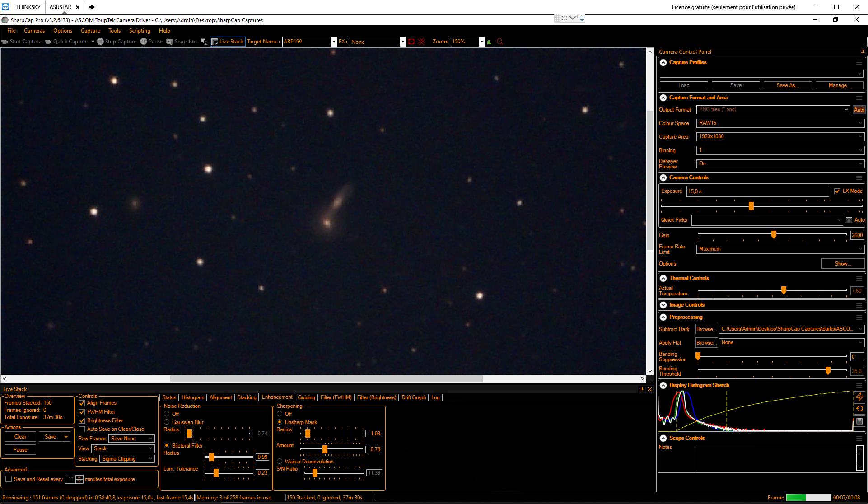Toggle the FWHM Filter checkbox
This screenshot has height=504, width=868.
[x=82, y=412]
